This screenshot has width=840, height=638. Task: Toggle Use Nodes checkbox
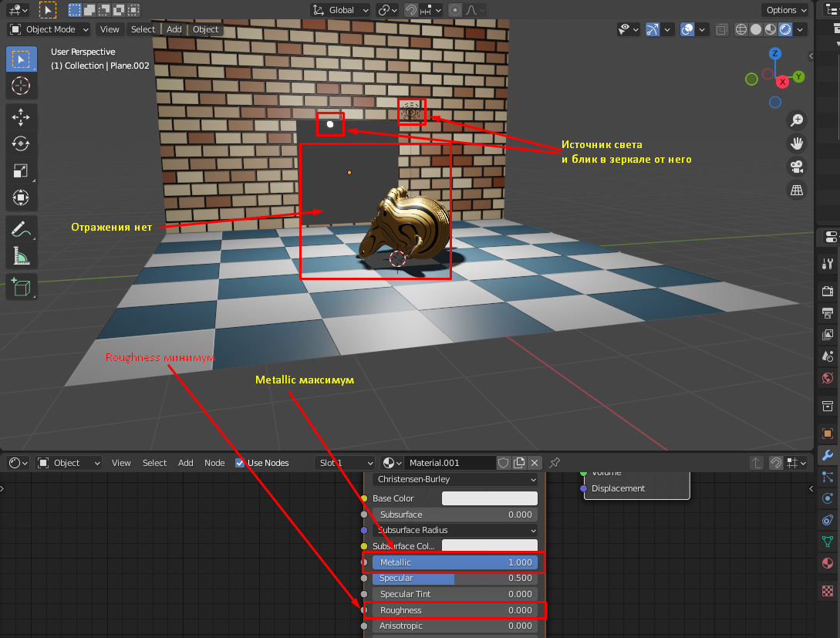(240, 463)
